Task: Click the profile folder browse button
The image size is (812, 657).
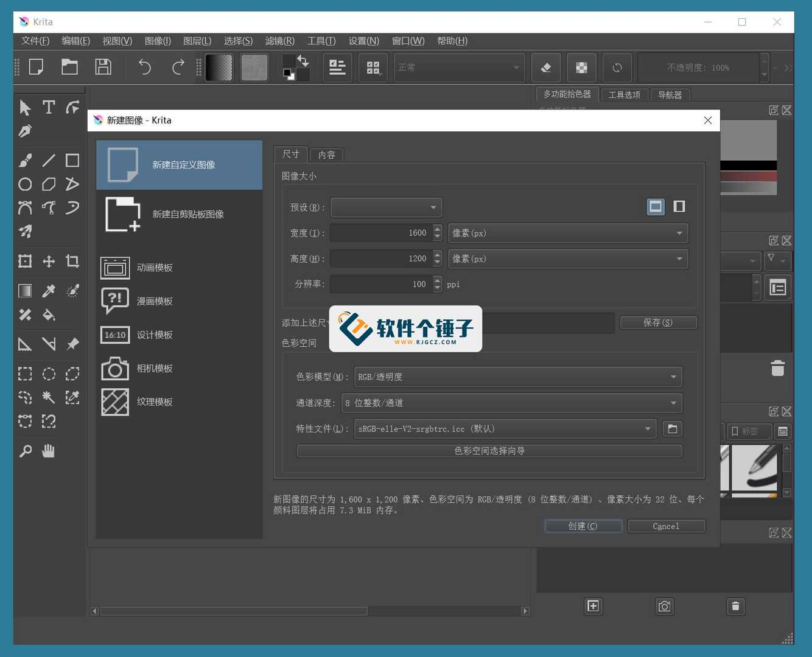Action: pos(673,429)
